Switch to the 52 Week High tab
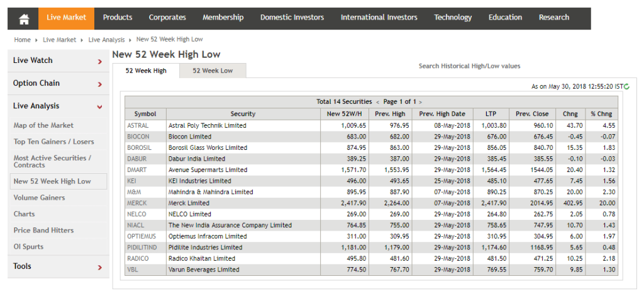The image size is (644, 291). point(146,71)
